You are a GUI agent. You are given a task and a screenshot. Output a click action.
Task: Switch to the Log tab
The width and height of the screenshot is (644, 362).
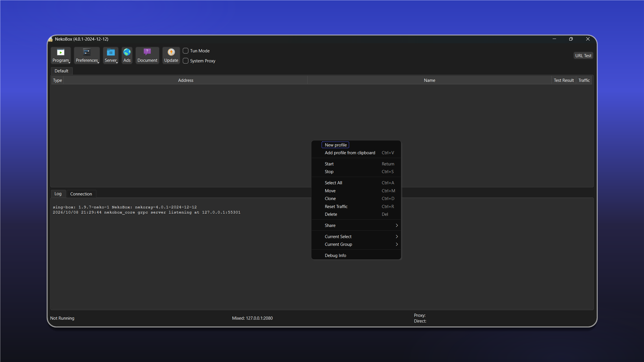click(58, 194)
